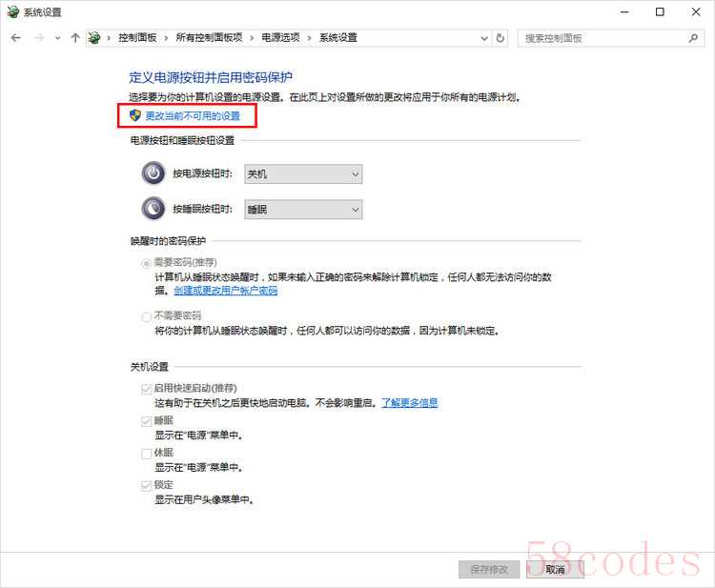Toggle the 锁定 checkbox
Viewport: 715px width, 588px height.
[x=147, y=485]
